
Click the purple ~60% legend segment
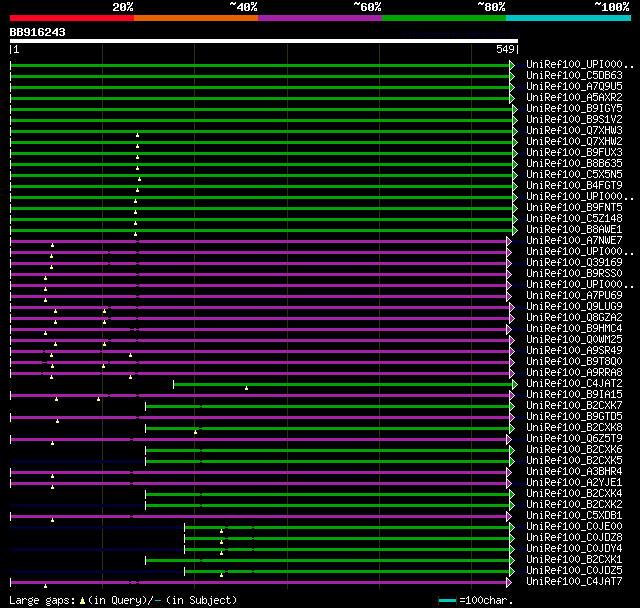click(x=319, y=18)
